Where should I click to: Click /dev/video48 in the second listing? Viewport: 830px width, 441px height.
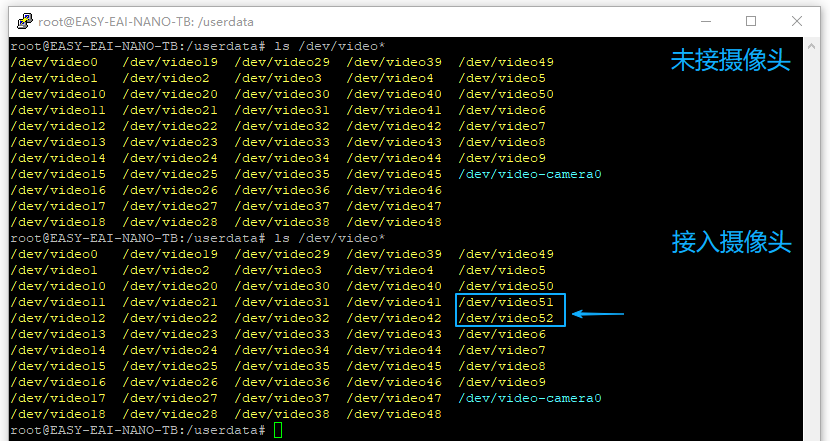[x=394, y=414]
